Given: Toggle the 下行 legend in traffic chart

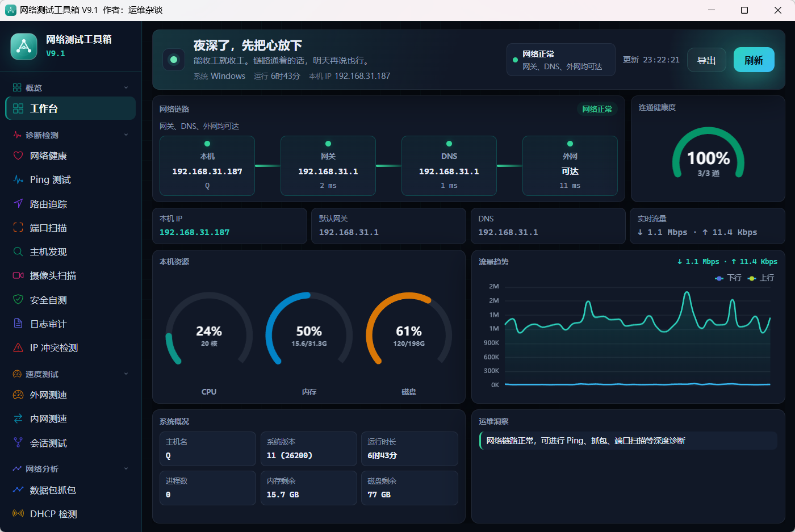Looking at the screenshot, I should tap(728, 278).
